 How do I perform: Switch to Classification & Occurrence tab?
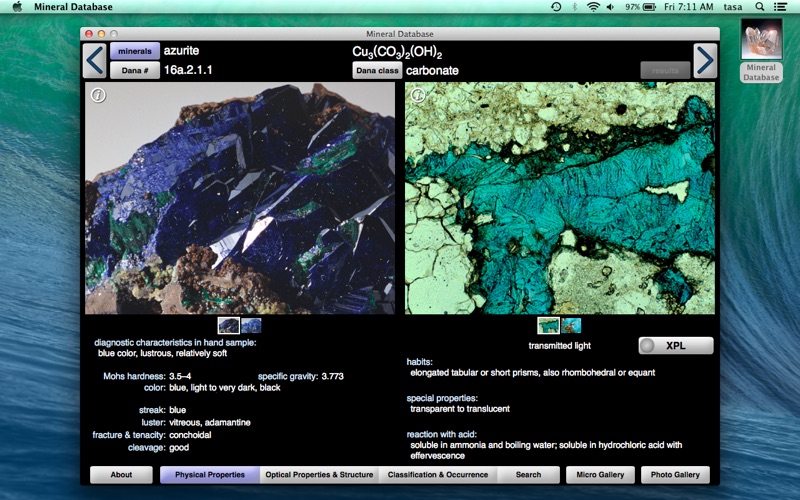[438, 474]
